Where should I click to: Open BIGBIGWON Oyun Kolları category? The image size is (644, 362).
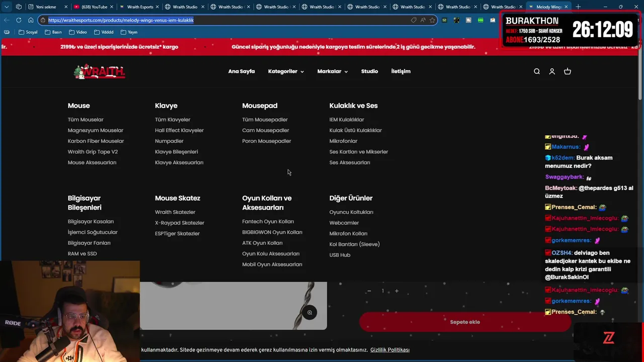pyautogui.click(x=272, y=232)
